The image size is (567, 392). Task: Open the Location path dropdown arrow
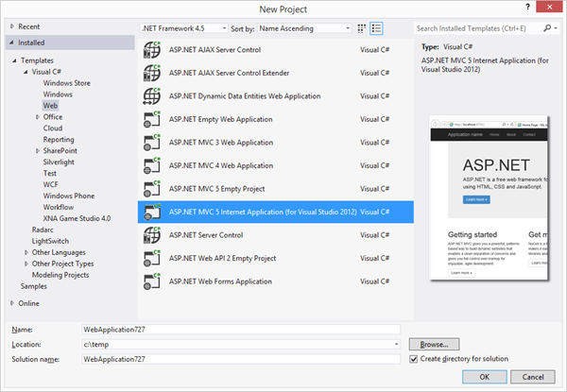coord(397,345)
